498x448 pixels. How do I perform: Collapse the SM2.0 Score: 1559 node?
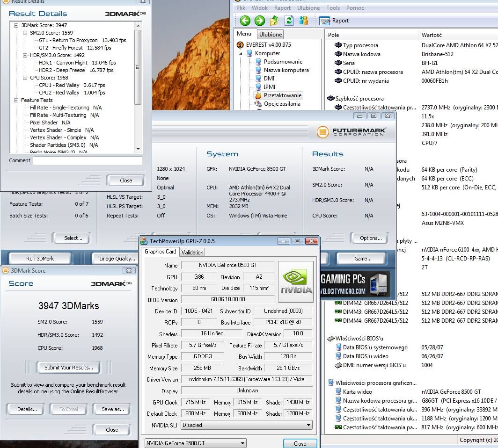[25, 33]
